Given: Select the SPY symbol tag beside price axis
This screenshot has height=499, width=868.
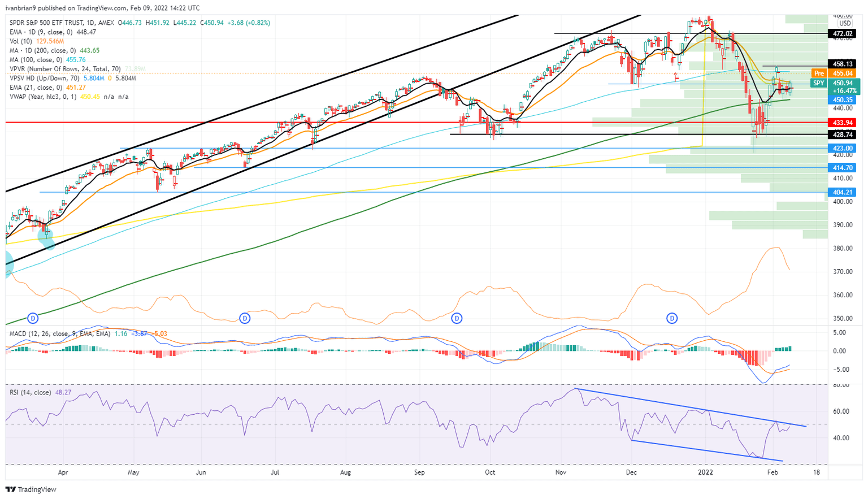Looking at the screenshot, I should coord(818,83).
